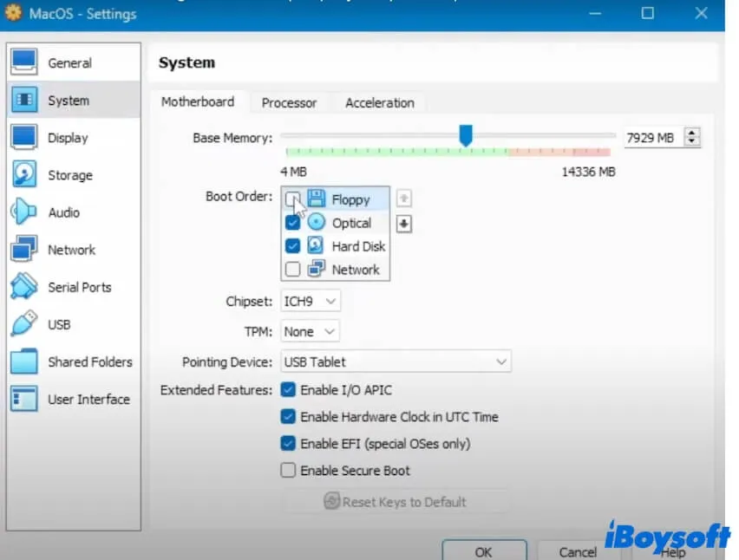This screenshot has height=560, width=739.
Task: Click the Audio speaker icon
Action: [23, 212]
